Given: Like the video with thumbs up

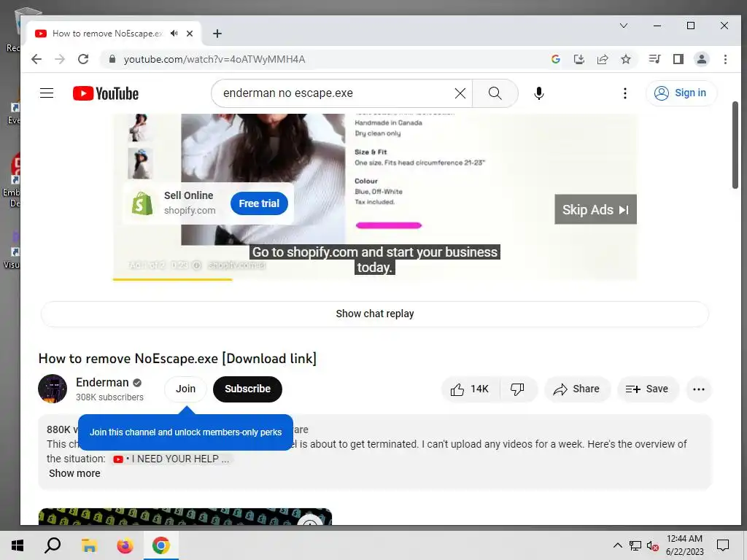Looking at the screenshot, I should 470,389.
